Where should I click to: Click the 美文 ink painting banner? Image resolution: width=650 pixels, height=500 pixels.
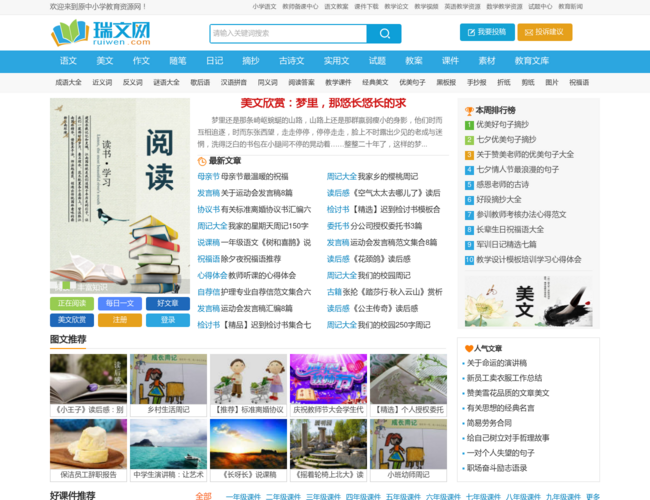pyautogui.click(x=529, y=301)
